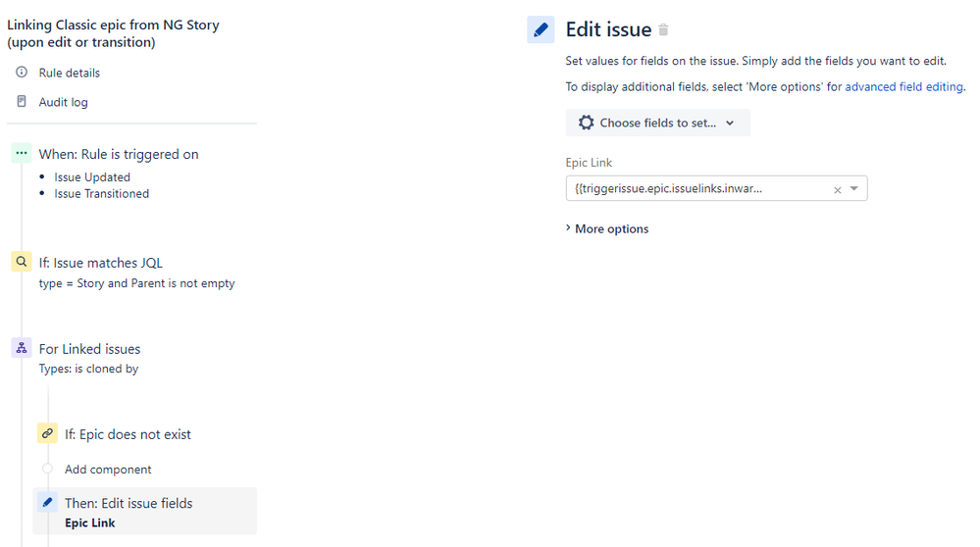The height and width of the screenshot is (547, 980).
Task: Open the Epic Link dropdown arrow
Action: coord(854,188)
